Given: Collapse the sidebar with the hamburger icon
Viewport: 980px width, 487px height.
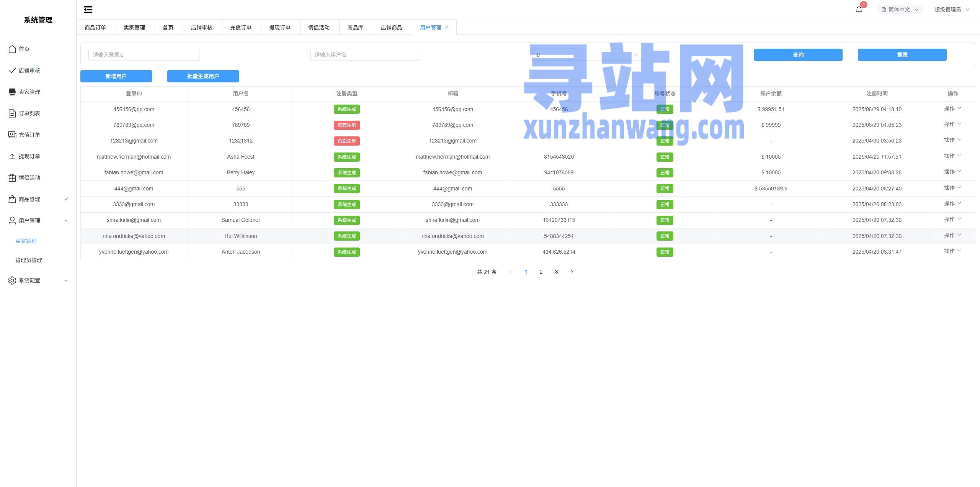Looking at the screenshot, I should pos(88,10).
